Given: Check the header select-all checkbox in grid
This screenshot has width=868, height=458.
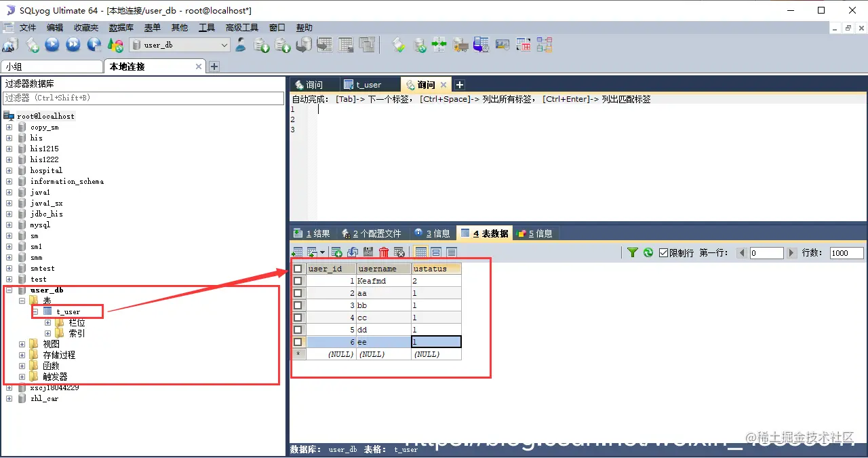Looking at the screenshot, I should [x=298, y=269].
